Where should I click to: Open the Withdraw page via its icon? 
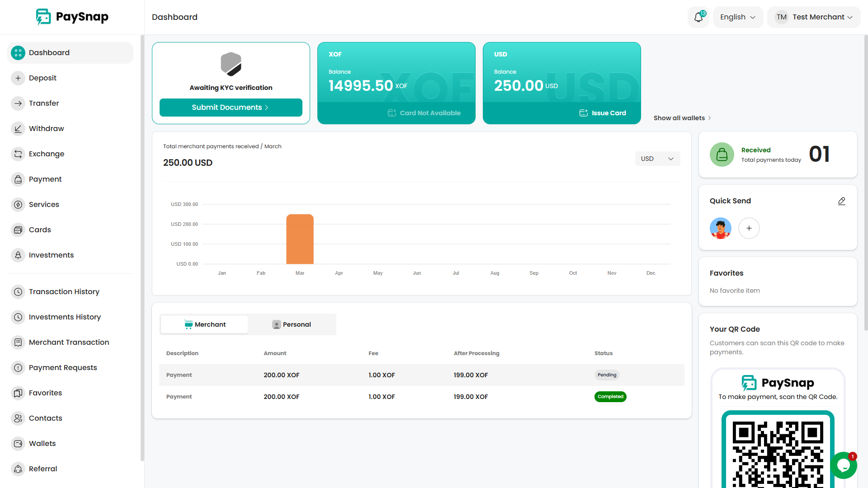18,128
